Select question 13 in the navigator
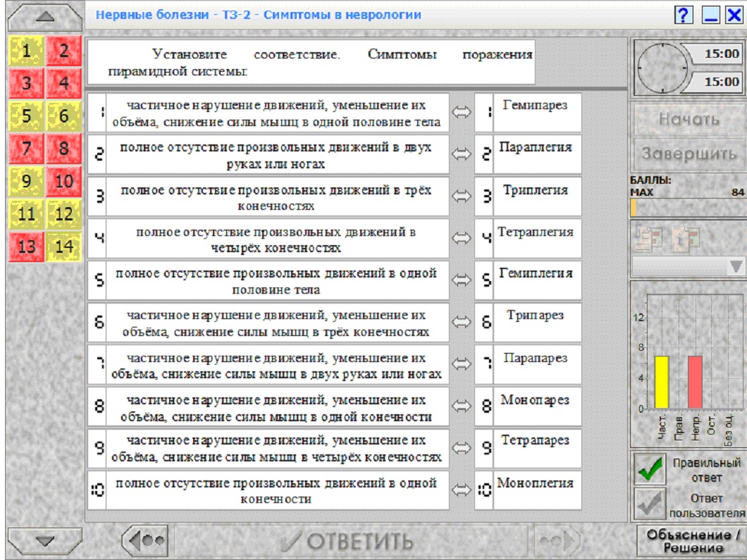 pyautogui.click(x=26, y=247)
